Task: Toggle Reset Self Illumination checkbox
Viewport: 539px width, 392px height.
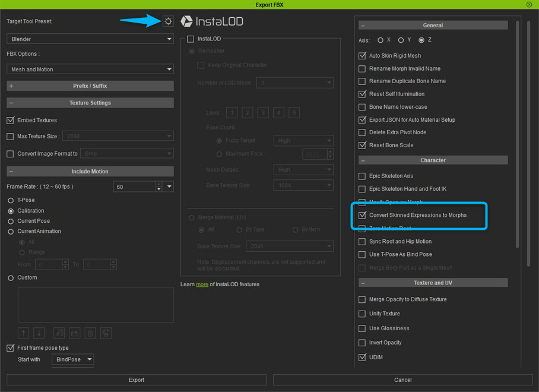Action: (362, 94)
